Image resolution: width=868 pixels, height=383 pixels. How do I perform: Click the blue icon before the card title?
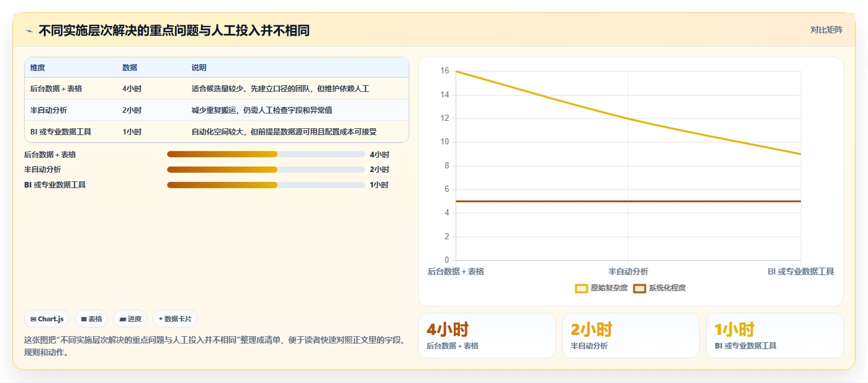[x=29, y=31]
